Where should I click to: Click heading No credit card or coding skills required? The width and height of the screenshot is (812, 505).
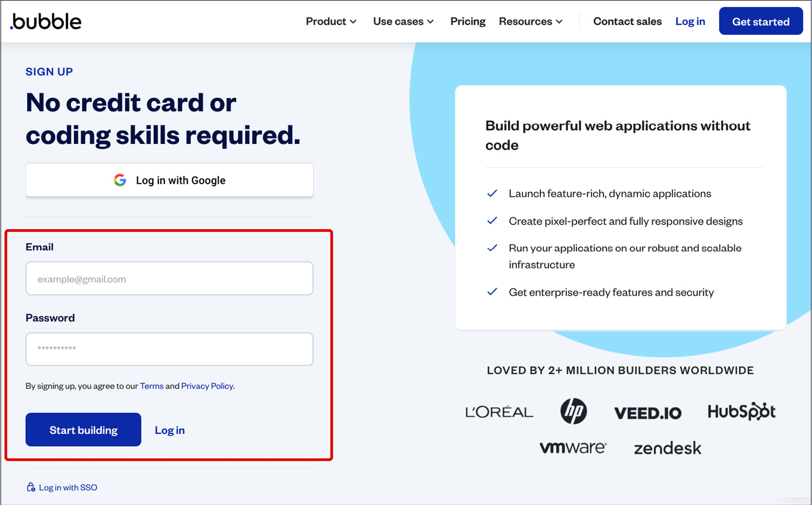coord(163,119)
